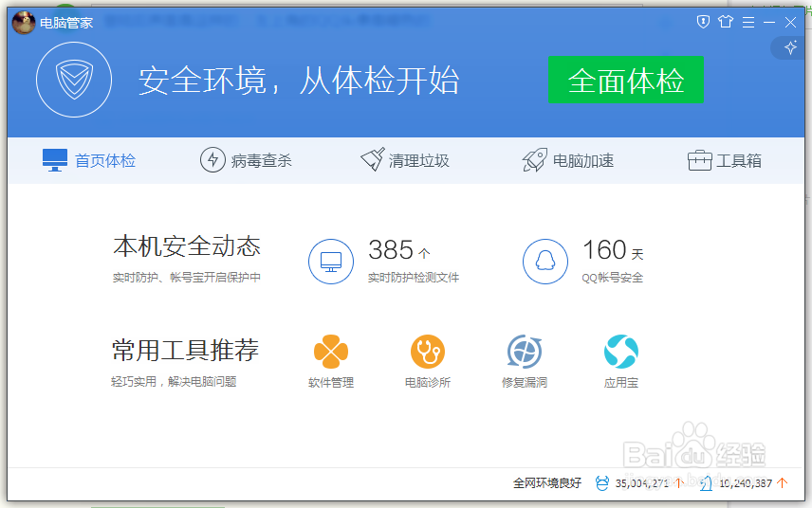Open the 病毒查杀 tab
This screenshot has height=508, width=812.
[246, 160]
